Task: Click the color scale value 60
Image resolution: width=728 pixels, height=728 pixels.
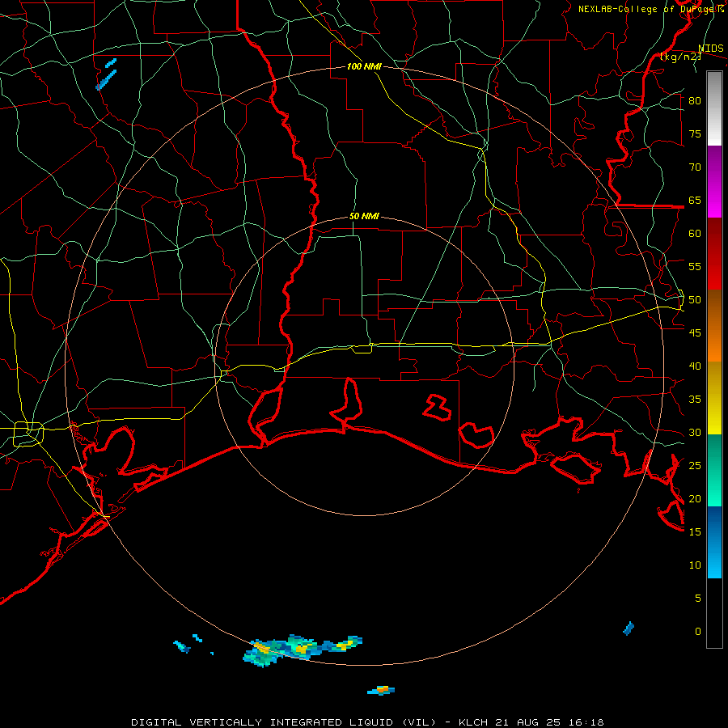Action: tap(695, 234)
